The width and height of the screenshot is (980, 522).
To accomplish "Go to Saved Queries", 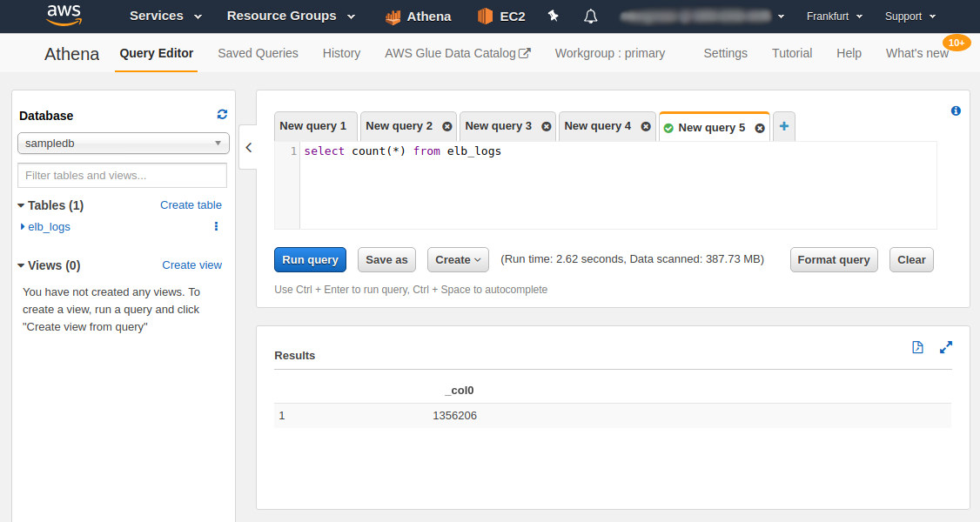I will [x=258, y=53].
